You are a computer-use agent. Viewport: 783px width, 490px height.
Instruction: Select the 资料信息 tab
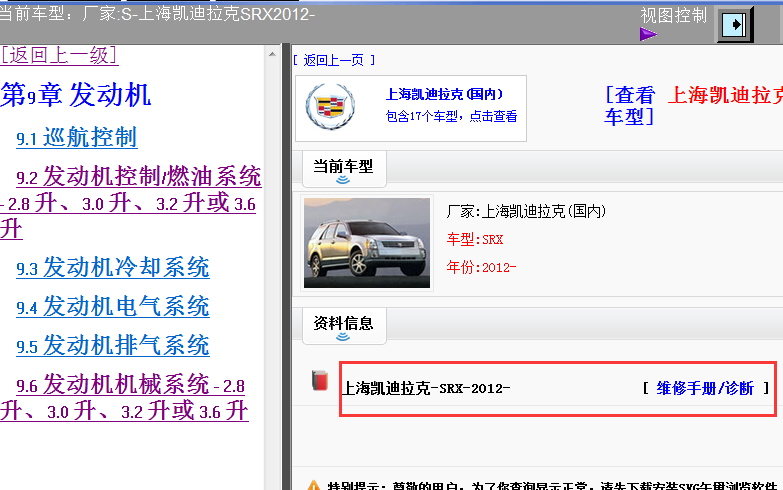point(344,326)
